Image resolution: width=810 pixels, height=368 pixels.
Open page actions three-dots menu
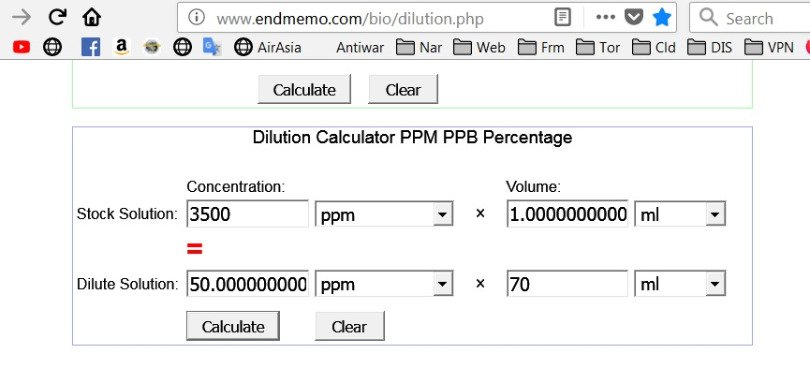[x=605, y=18]
